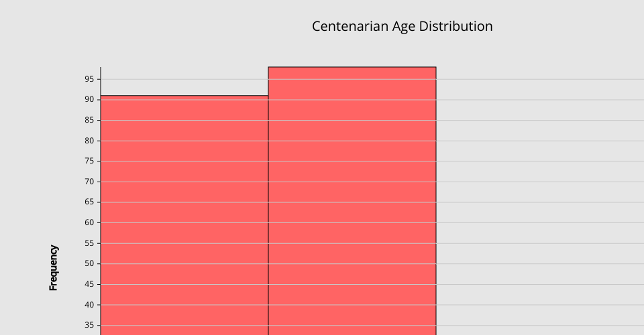Select the 45 y-axis tick label

[89, 284]
